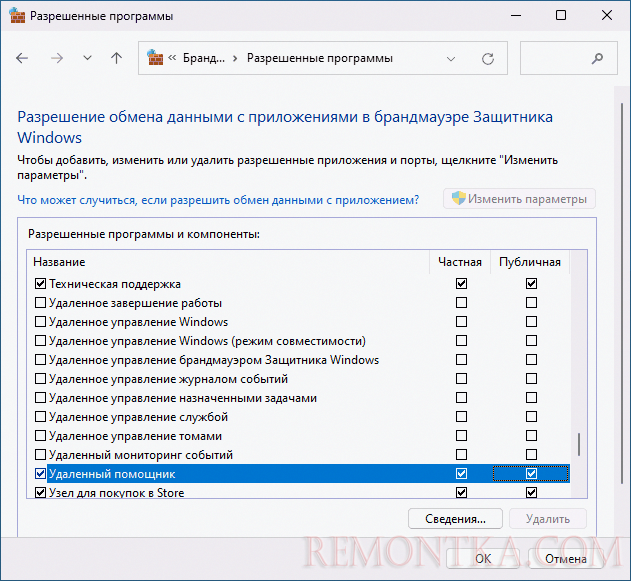631x581 pixels.
Task: Sort by Публичная column header
Action: point(530,262)
